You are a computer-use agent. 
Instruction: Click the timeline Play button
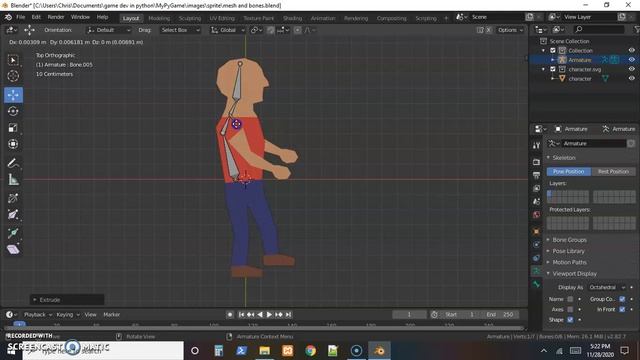point(269,315)
